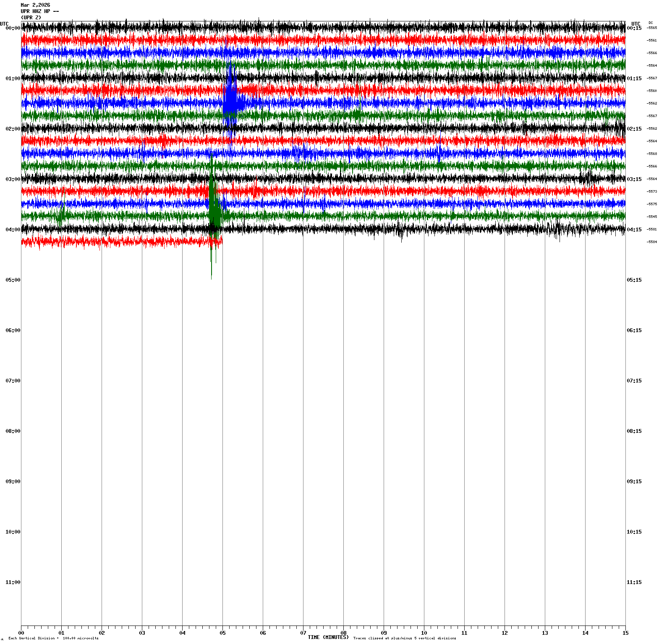Viewport: 659px width, 644px height.
Task: Click minute 02 tick on bottom axis
Action: tap(102, 633)
